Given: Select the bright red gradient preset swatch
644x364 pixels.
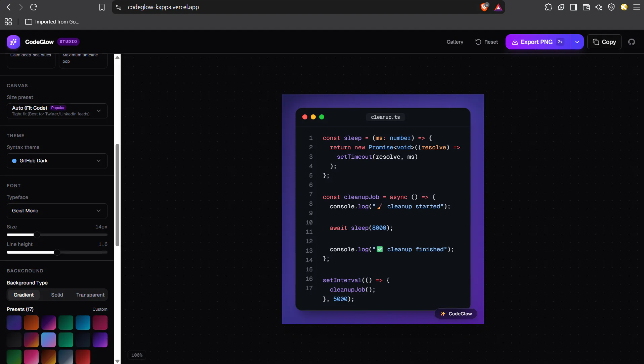Looking at the screenshot, I should [x=83, y=357].
